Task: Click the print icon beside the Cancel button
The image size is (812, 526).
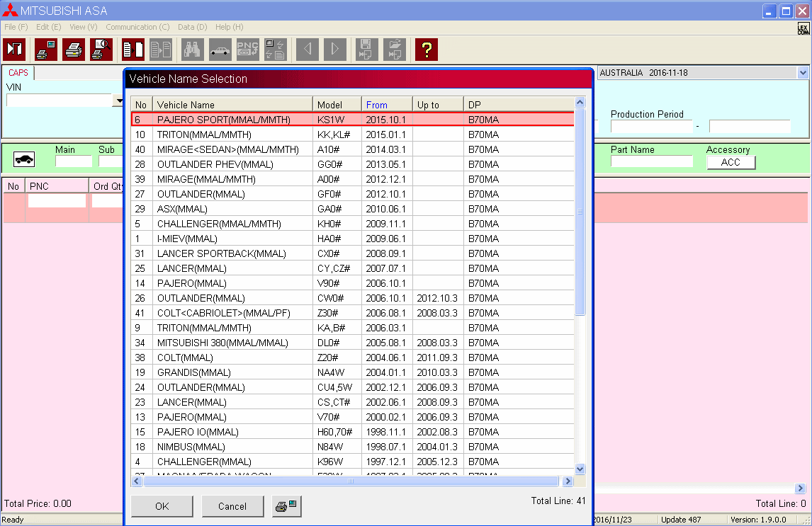Action: 287,506
